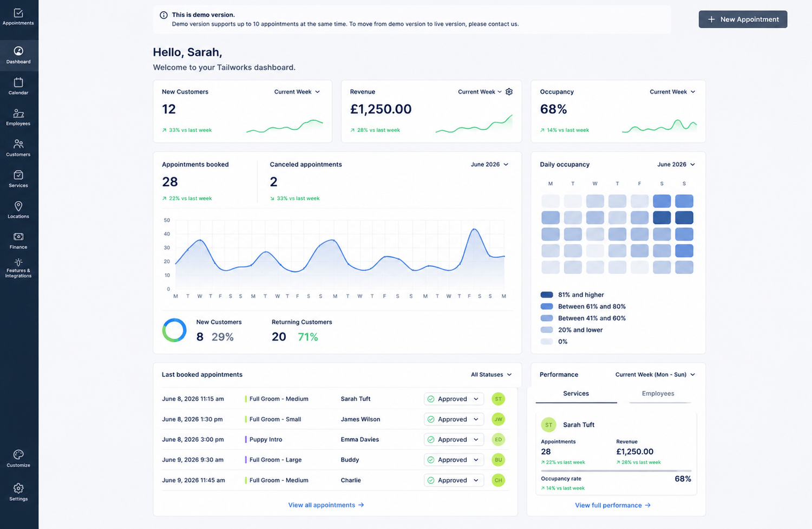Change Approved status for Emma Davies
This screenshot has width=812, height=529.
pyautogui.click(x=454, y=440)
